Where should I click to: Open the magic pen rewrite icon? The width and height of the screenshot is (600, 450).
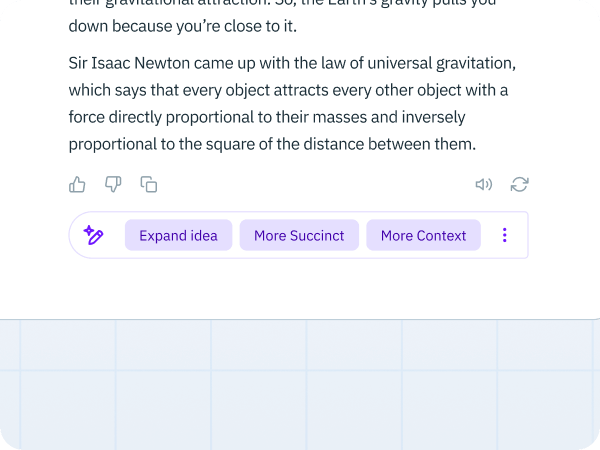click(93, 235)
